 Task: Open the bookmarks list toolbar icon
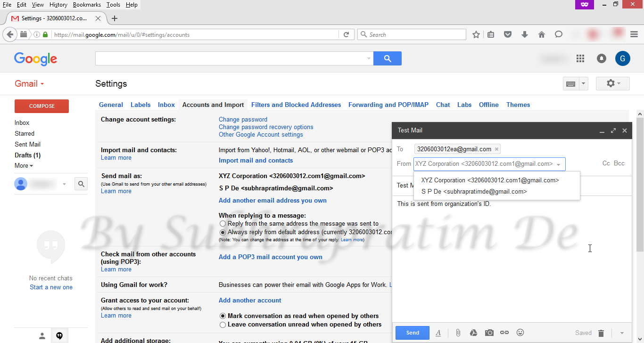491,34
